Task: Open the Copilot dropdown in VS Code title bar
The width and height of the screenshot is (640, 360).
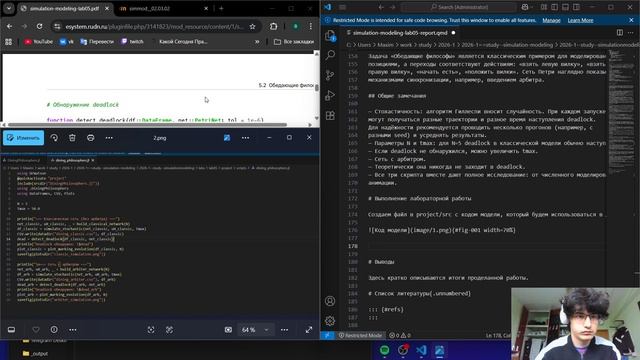Action: (527, 7)
